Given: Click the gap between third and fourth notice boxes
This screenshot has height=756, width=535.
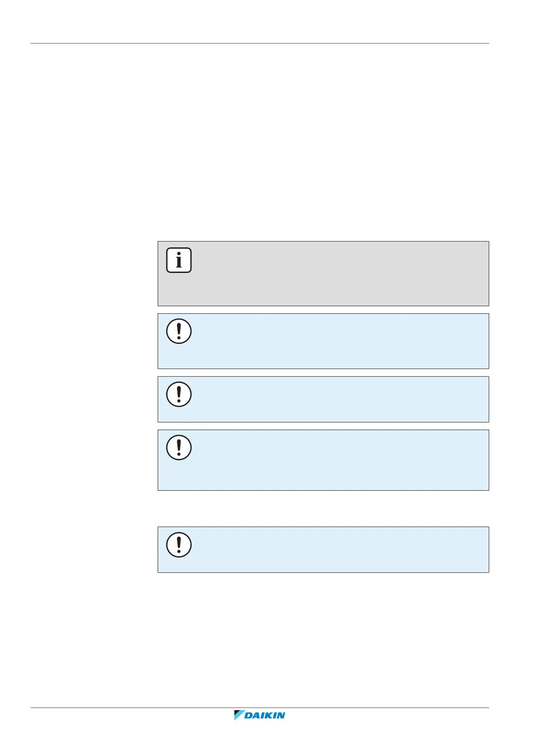Looking at the screenshot, I should click(x=323, y=509).
